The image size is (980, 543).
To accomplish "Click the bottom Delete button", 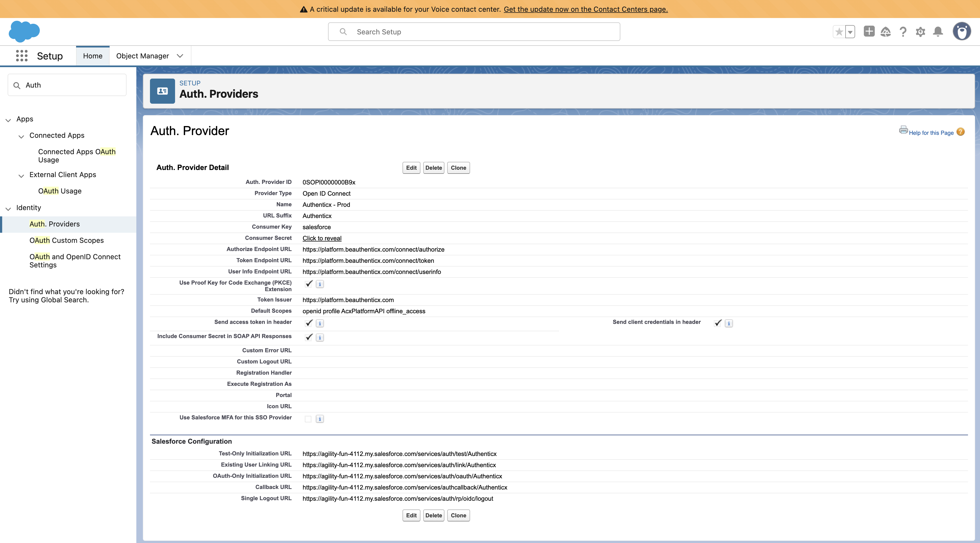I will [433, 515].
